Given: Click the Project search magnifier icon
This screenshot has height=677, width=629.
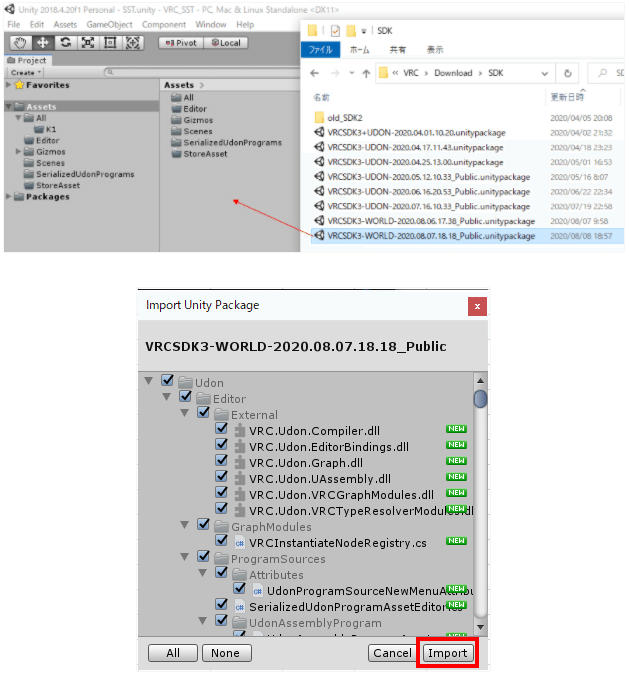Looking at the screenshot, I should (x=110, y=72).
